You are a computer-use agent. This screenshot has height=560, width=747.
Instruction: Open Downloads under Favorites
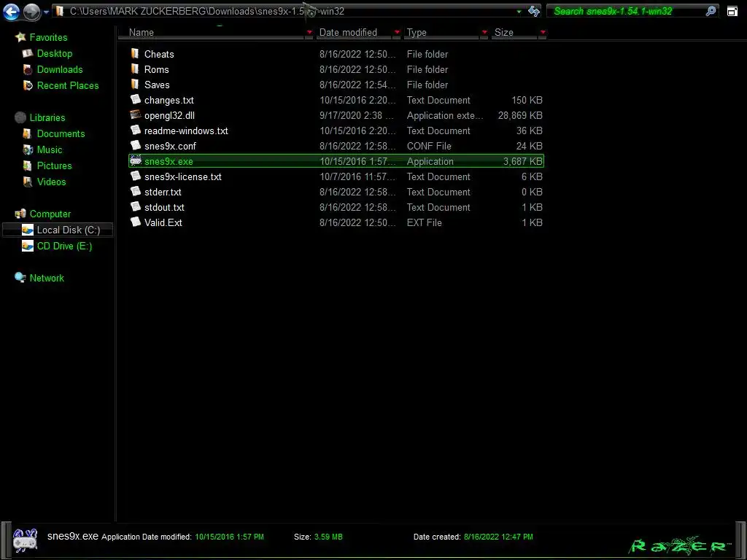click(60, 69)
